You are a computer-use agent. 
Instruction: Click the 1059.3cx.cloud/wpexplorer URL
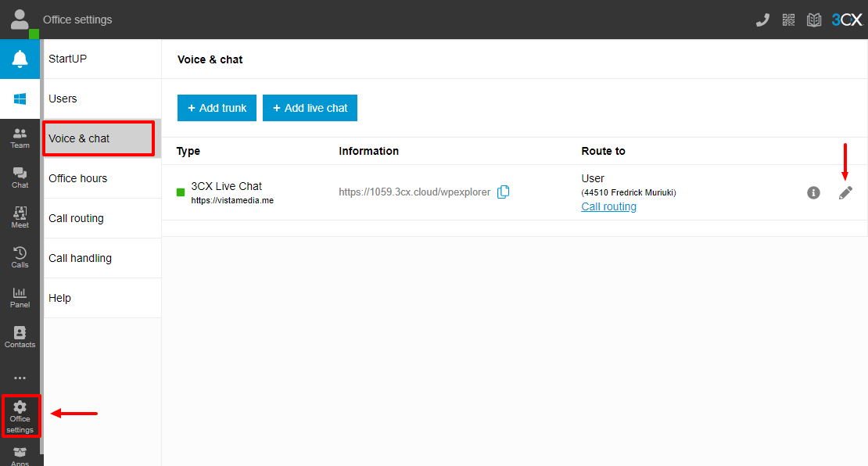414,192
